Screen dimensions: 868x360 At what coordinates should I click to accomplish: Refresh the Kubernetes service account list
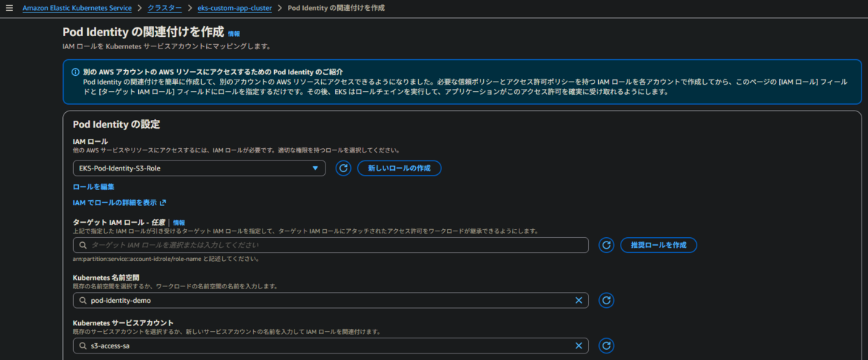pyautogui.click(x=607, y=346)
